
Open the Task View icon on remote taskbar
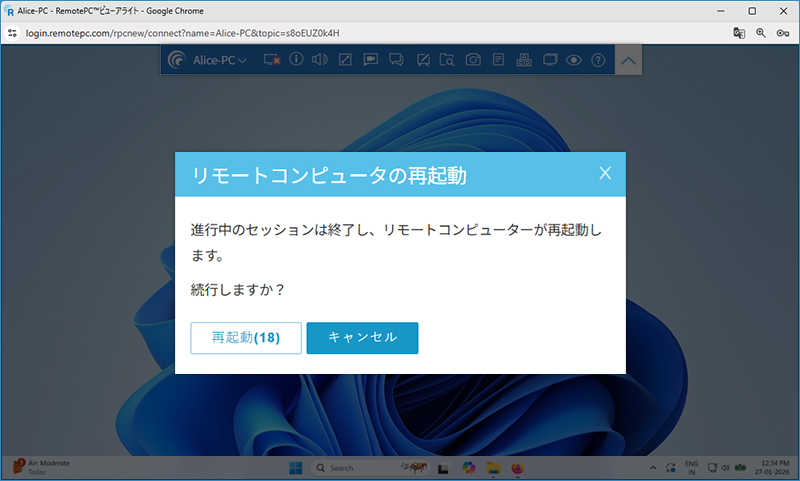tap(443, 468)
